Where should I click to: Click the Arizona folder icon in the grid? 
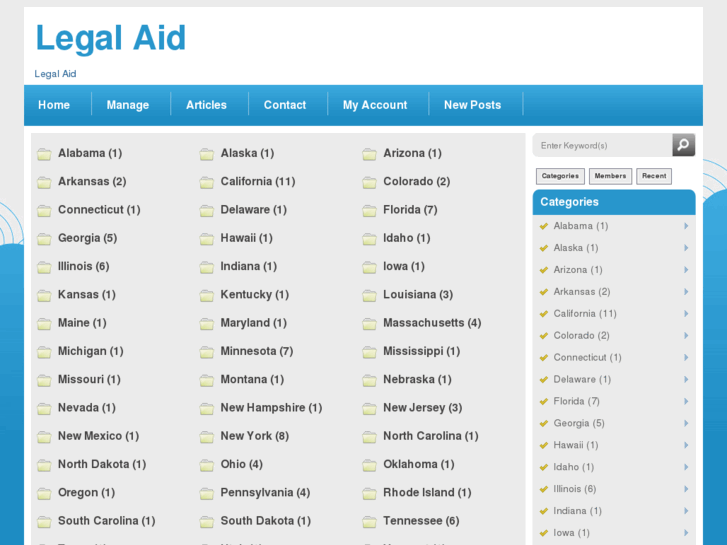(370, 154)
